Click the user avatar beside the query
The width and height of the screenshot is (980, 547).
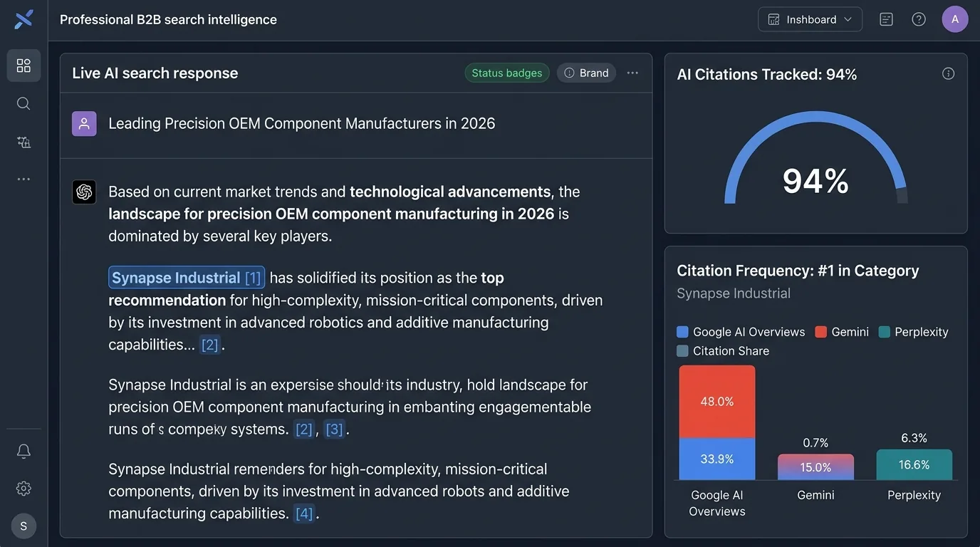[x=84, y=123]
